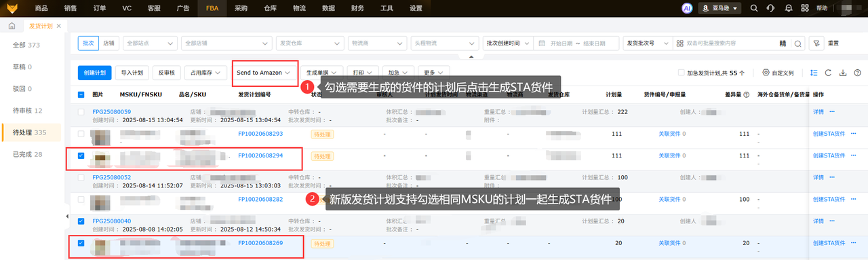The height and width of the screenshot is (260, 868).
Task: Close the 发货计划 tab
Action: pyautogui.click(x=58, y=26)
